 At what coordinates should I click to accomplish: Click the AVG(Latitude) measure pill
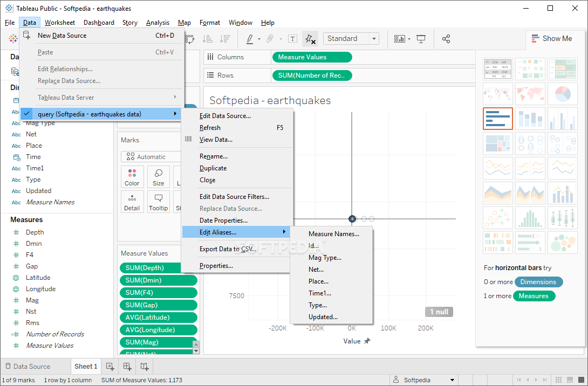158,318
